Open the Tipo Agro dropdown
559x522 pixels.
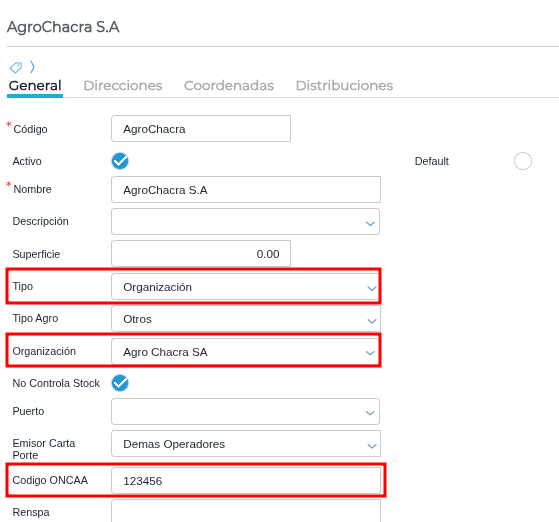coord(246,319)
